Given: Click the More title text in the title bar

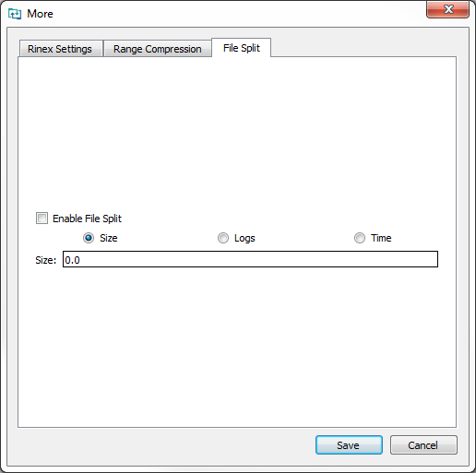Looking at the screenshot, I should point(40,14).
